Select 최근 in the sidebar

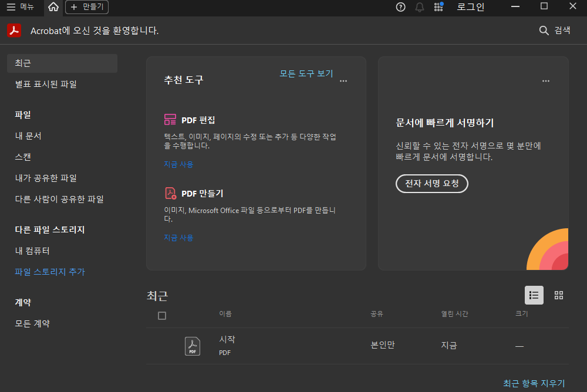click(x=62, y=63)
